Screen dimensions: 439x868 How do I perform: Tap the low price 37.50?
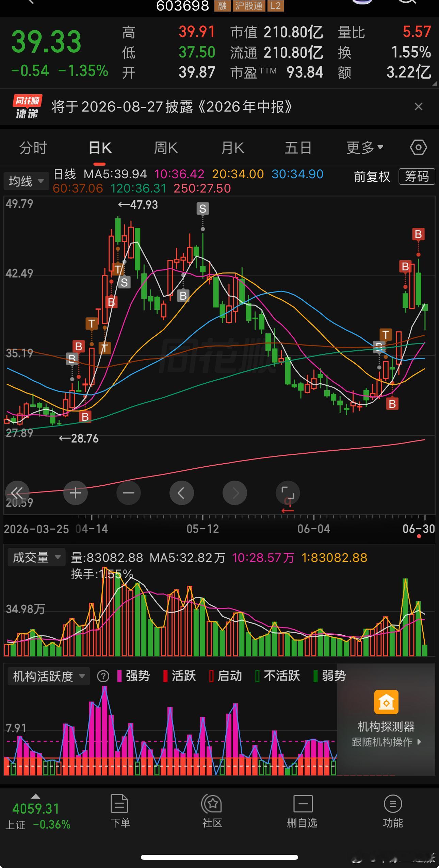click(x=197, y=52)
